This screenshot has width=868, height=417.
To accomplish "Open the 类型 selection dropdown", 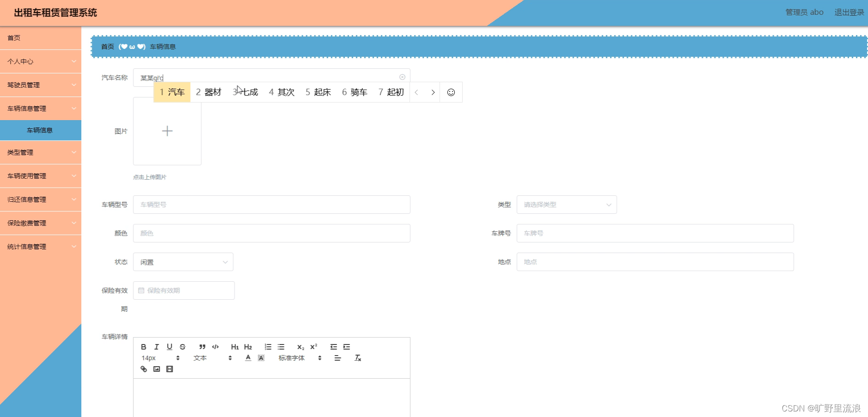I will (x=567, y=205).
